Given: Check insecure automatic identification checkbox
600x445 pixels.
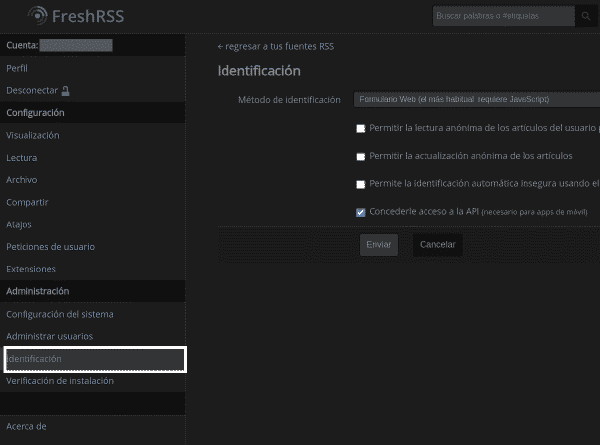Looking at the screenshot, I should pyautogui.click(x=360, y=184).
